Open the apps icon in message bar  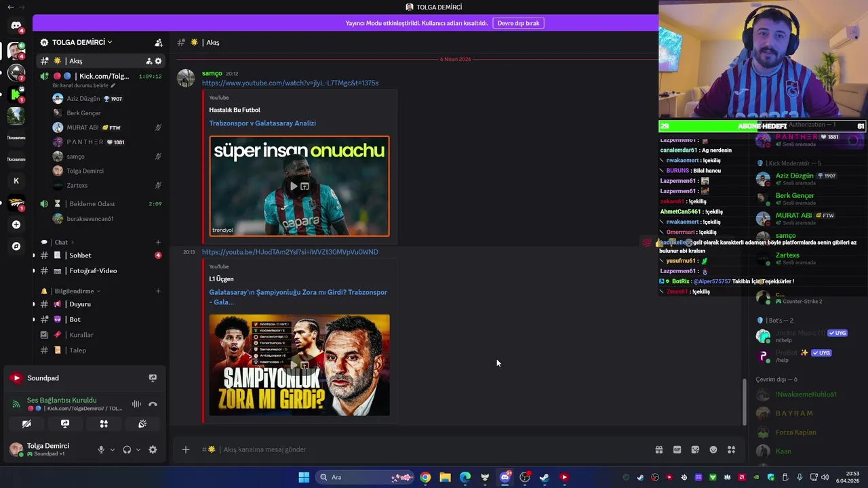tap(731, 449)
